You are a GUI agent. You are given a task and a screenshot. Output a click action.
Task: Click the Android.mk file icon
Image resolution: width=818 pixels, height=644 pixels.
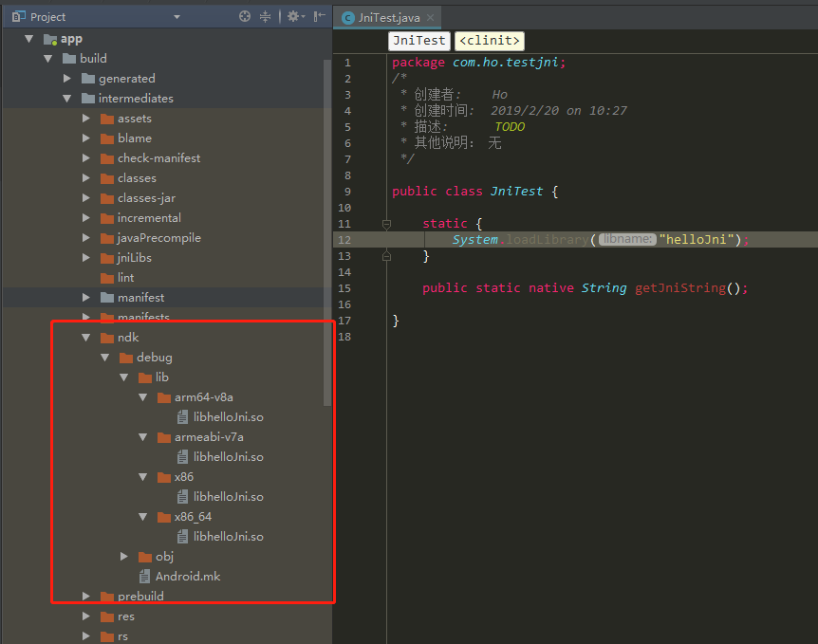(144, 577)
